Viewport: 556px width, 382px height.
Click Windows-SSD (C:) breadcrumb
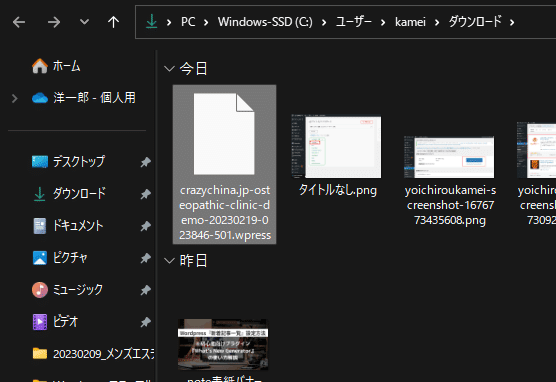coord(265,22)
